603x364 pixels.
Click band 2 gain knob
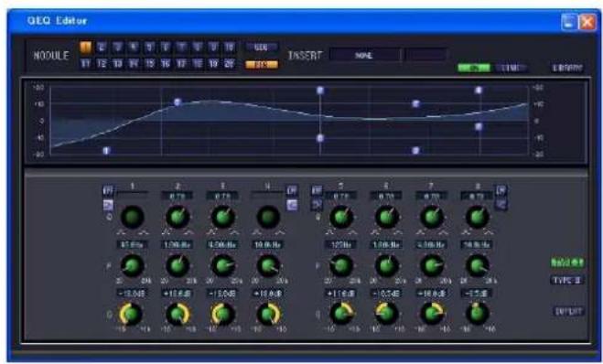click(178, 314)
